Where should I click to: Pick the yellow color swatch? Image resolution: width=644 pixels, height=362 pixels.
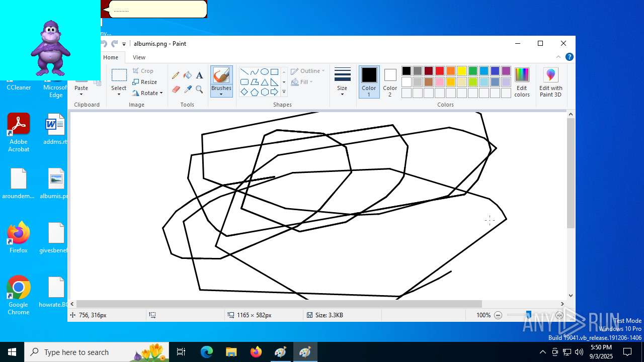click(x=462, y=71)
